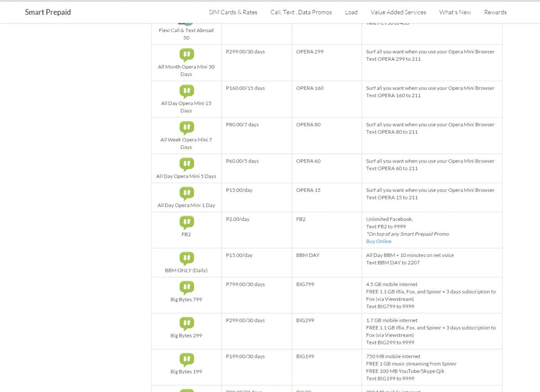Select 'All Day BBM + 10 minutes on net voice'

tap(410, 255)
